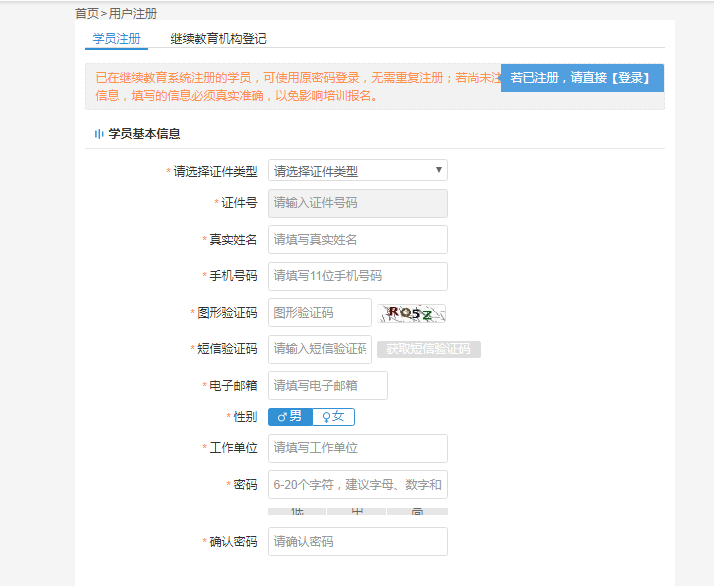Select 男 as gender
714x586 pixels.
coord(290,417)
